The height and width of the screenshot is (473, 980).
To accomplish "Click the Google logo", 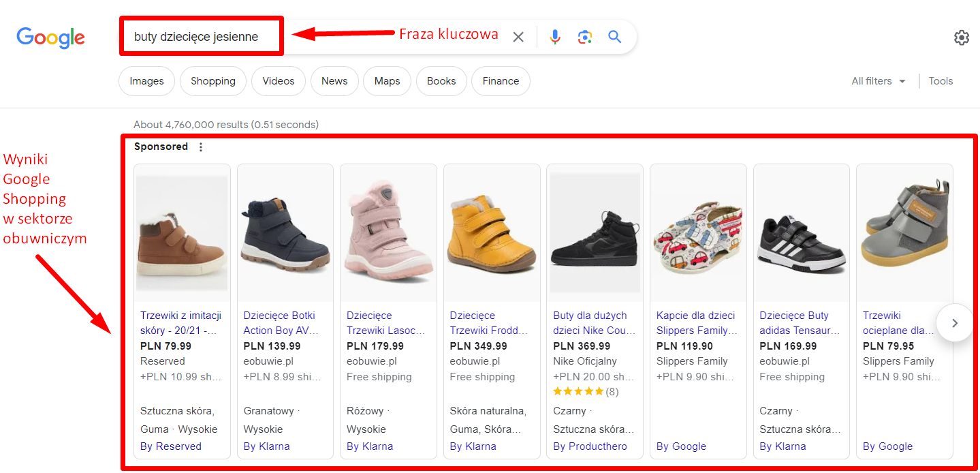I will click(x=50, y=37).
